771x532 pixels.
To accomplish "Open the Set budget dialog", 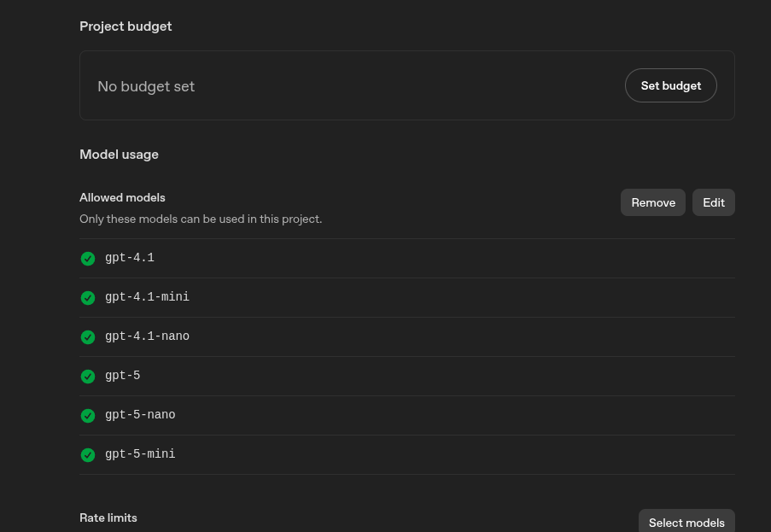I will point(670,85).
